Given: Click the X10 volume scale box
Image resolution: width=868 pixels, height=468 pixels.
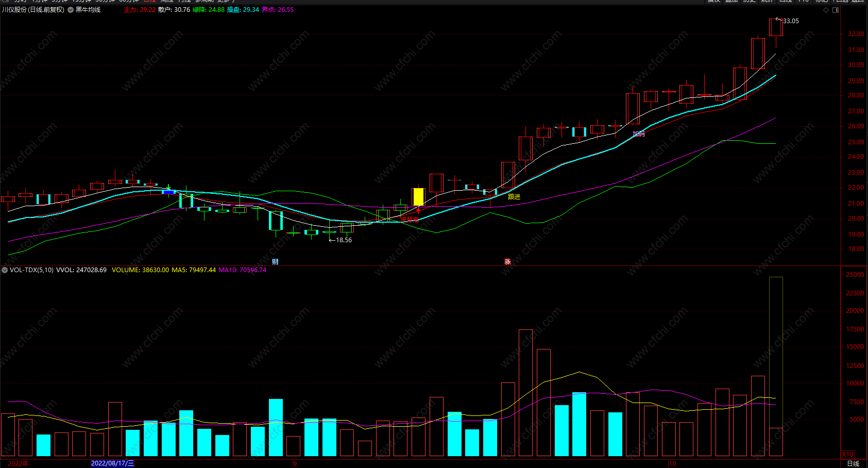Looking at the screenshot, I should point(847,454).
